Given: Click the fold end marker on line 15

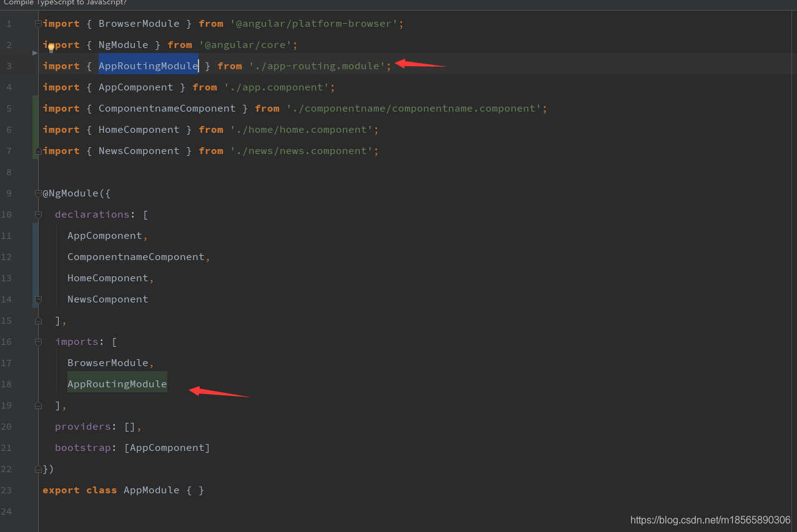Looking at the screenshot, I should (39, 321).
